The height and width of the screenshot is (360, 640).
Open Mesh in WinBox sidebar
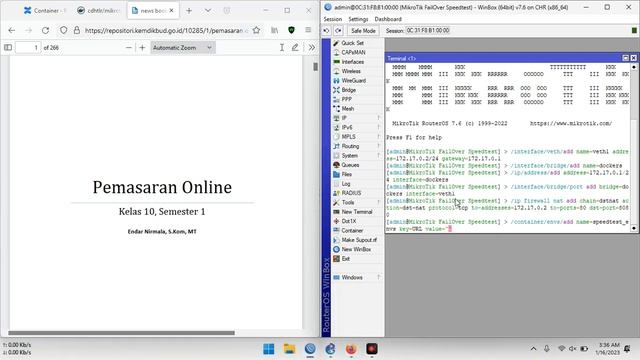(348, 109)
